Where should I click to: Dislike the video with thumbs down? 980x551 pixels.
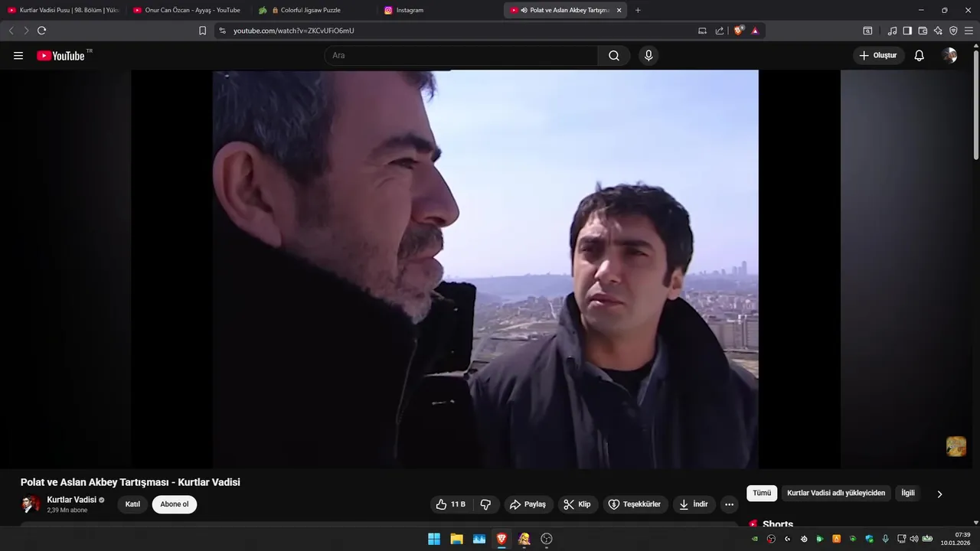click(485, 504)
